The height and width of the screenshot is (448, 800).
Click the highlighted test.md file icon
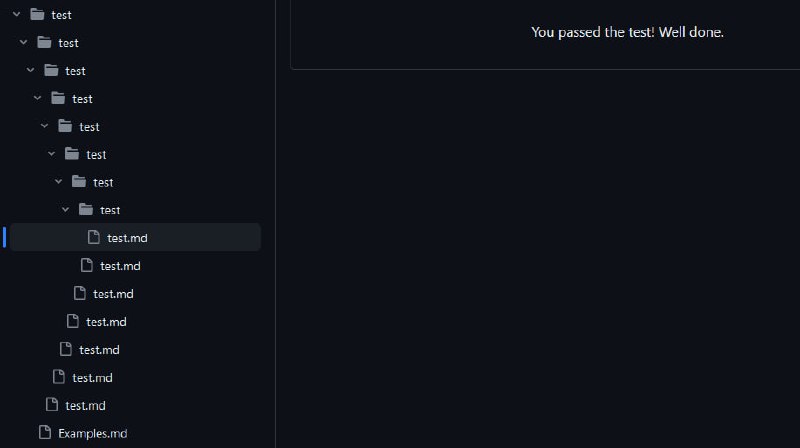tap(94, 238)
